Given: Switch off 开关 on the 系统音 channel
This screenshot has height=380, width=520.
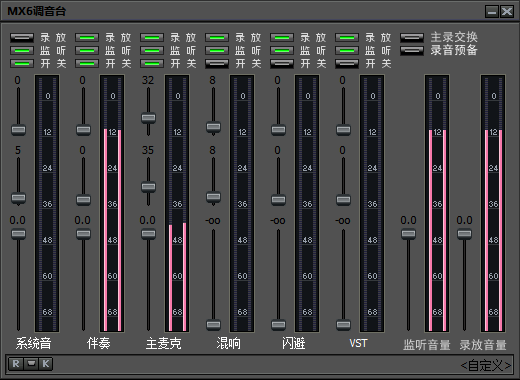Looking at the screenshot, I should [22, 63].
